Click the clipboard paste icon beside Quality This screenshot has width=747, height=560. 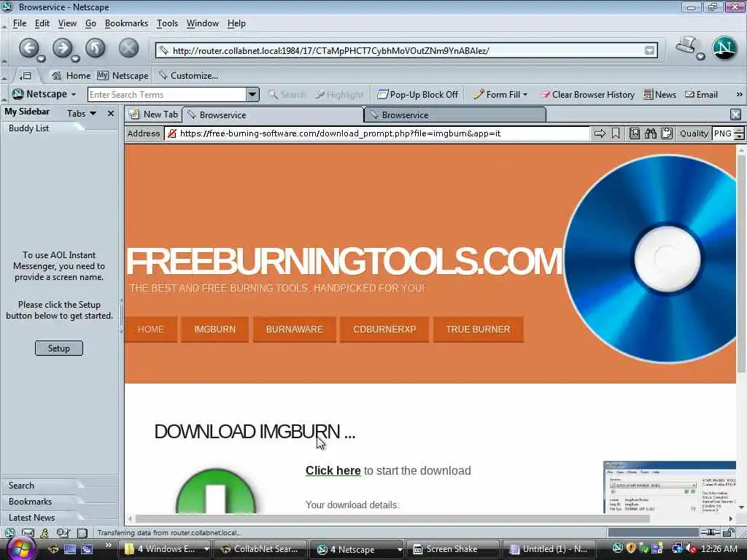click(667, 134)
